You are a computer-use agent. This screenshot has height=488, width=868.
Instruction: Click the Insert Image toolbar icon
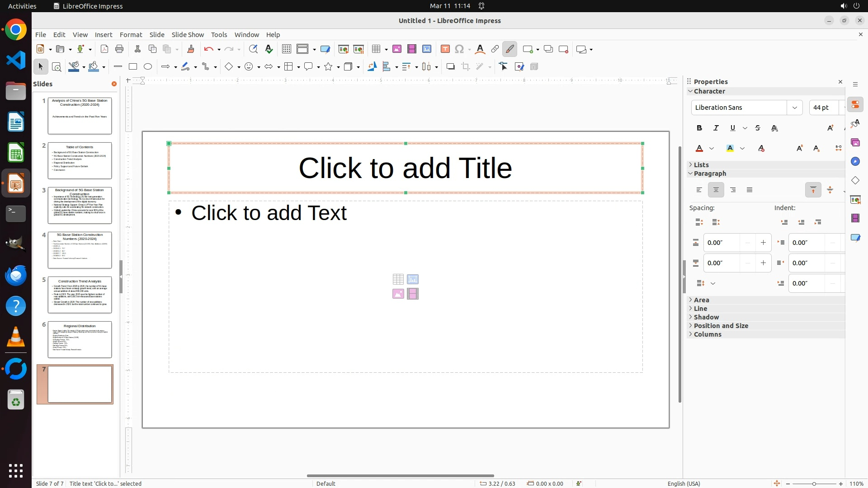(397, 49)
